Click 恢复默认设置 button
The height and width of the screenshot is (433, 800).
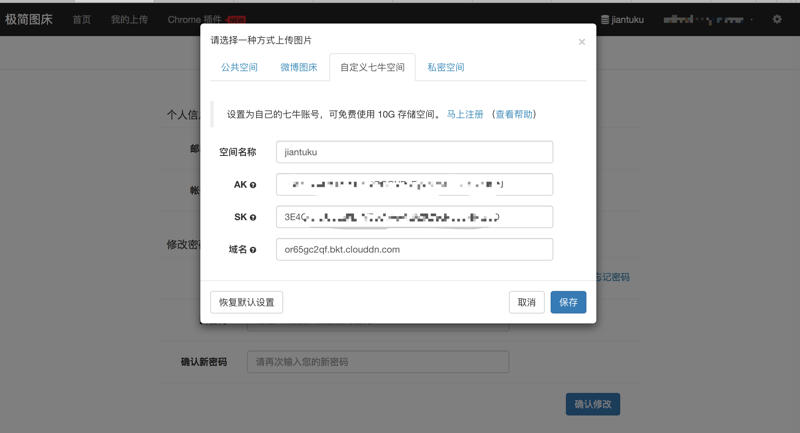point(246,302)
